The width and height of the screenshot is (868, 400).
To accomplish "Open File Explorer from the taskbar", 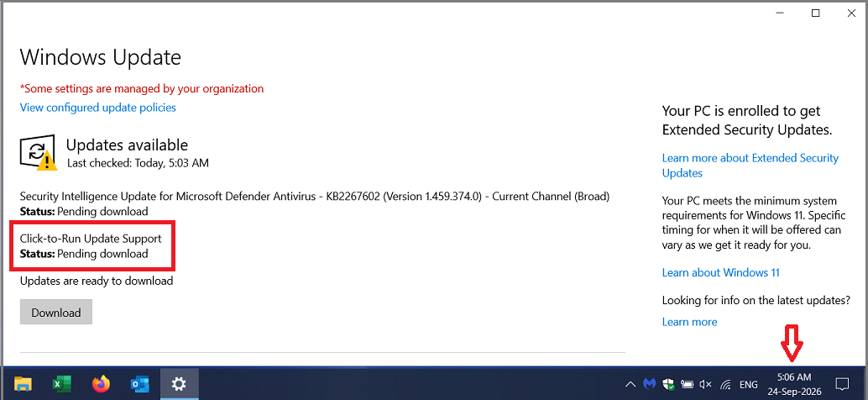I will 23,383.
